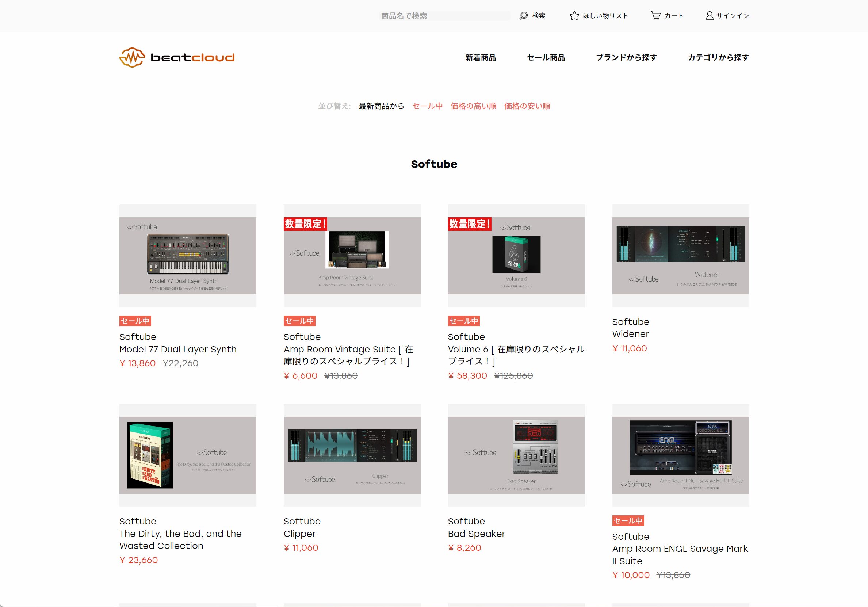Open Volume 6 product thumbnail
Viewport: 868px width, 607px height.
(516, 256)
